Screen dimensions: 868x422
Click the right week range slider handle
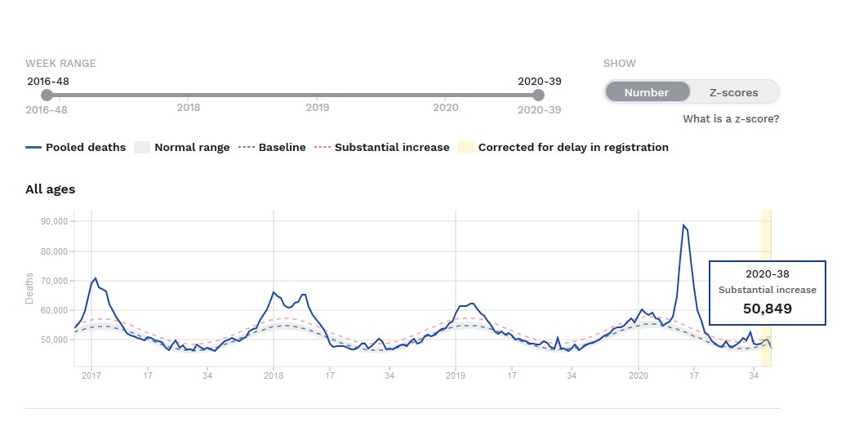pyautogui.click(x=538, y=96)
